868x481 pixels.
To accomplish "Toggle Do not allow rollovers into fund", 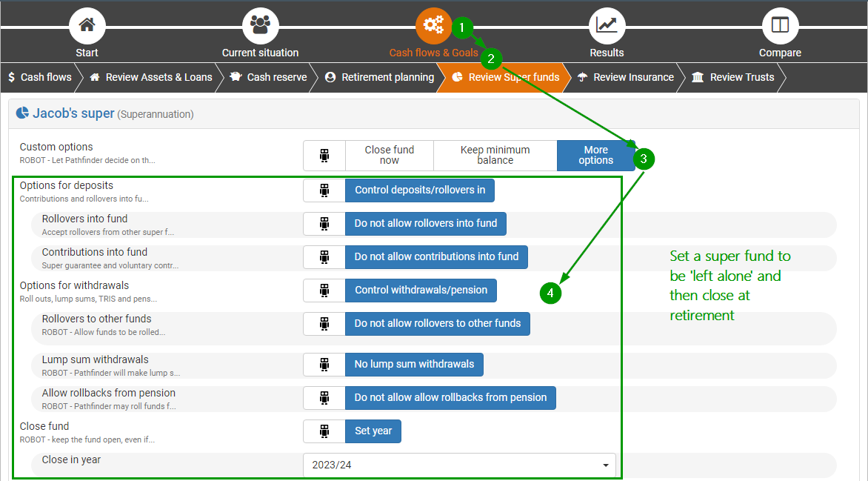I will (x=425, y=224).
